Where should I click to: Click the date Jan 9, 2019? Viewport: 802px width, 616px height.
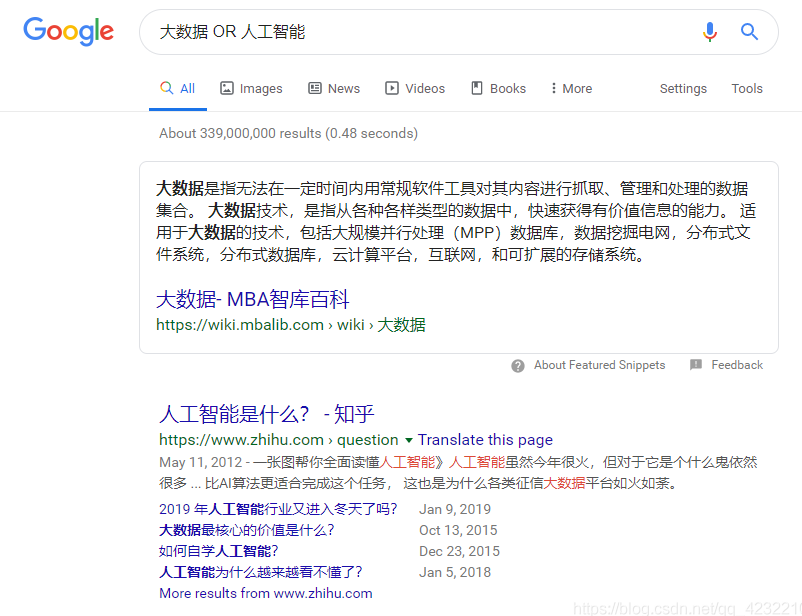click(455, 509)
